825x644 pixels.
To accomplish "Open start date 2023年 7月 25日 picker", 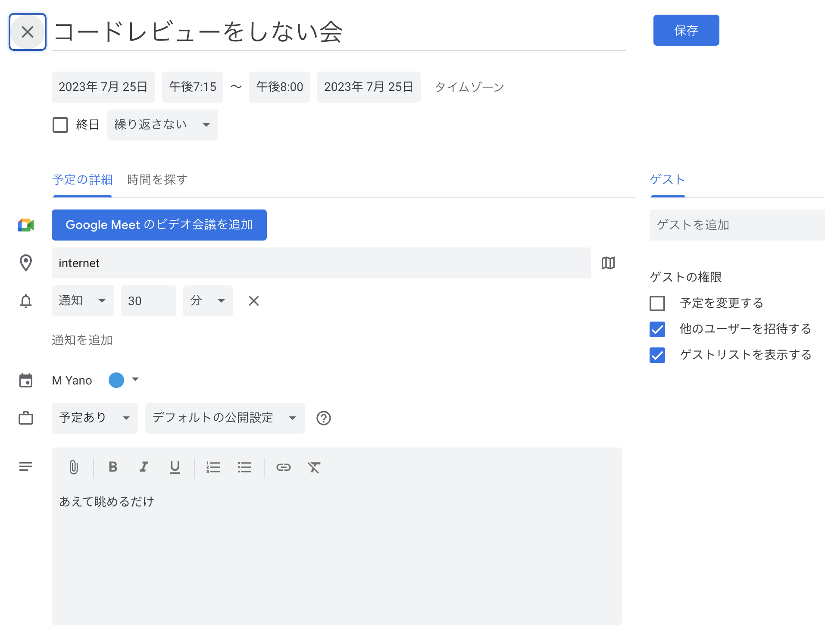I will 103,87.
